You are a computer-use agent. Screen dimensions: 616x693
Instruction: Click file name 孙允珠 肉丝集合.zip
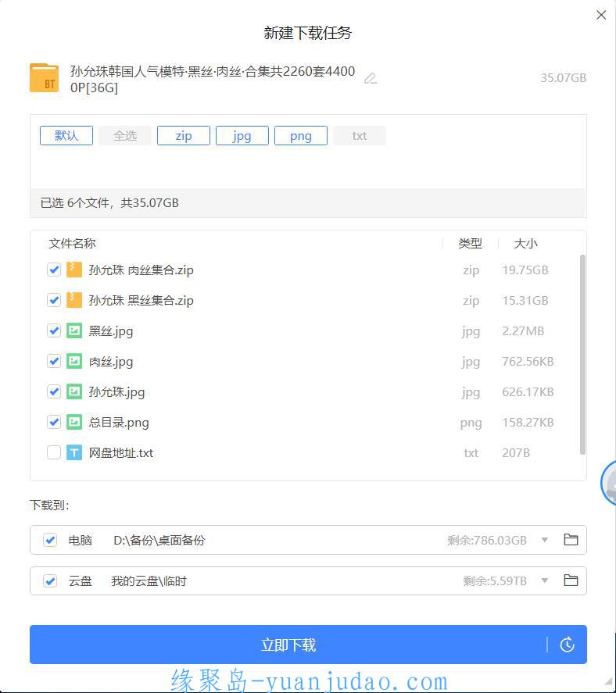tap(141, 270)
